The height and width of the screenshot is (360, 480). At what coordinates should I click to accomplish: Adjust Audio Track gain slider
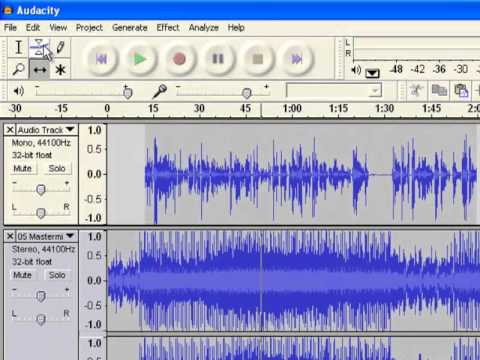pyautogui.click(x=41, y=189)
